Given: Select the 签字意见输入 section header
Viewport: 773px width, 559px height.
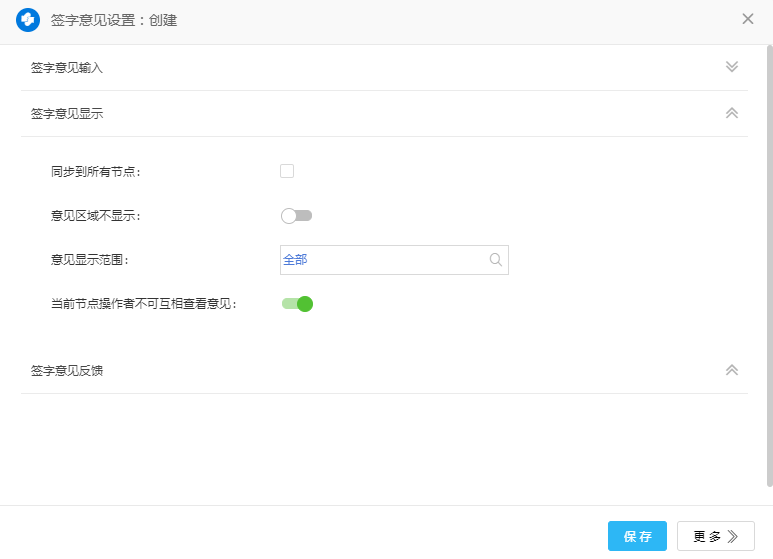Looking at the screenshot, I should [67, 68].
